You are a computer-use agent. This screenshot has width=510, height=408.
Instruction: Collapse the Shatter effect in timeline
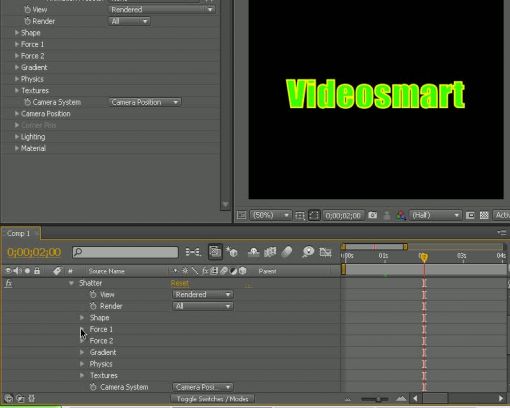[71, 283]
